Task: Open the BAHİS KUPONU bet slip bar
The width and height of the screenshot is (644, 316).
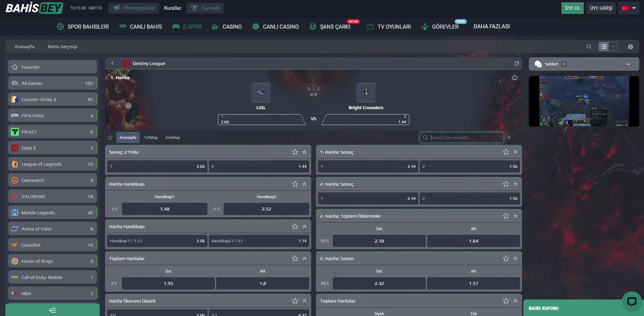Action: [584, 308]
